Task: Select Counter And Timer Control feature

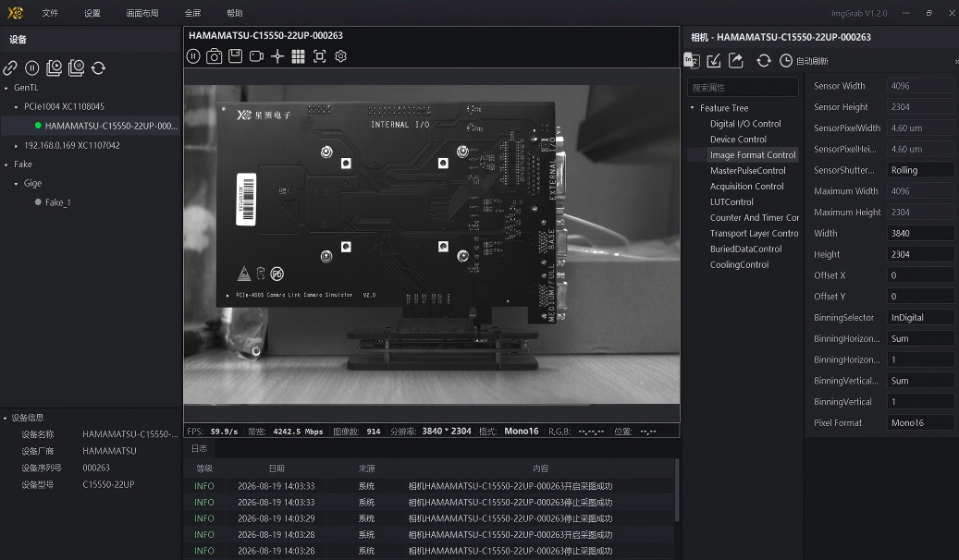Action: click(x=754, y=218)
